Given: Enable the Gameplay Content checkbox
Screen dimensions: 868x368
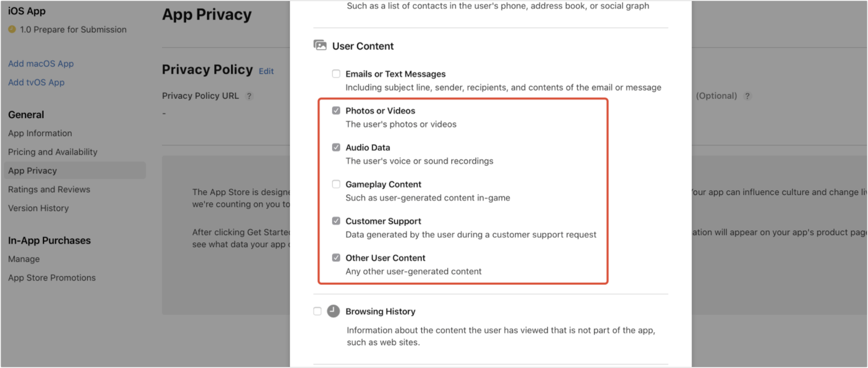Looking at the screenshot, I should click(336, 184).
